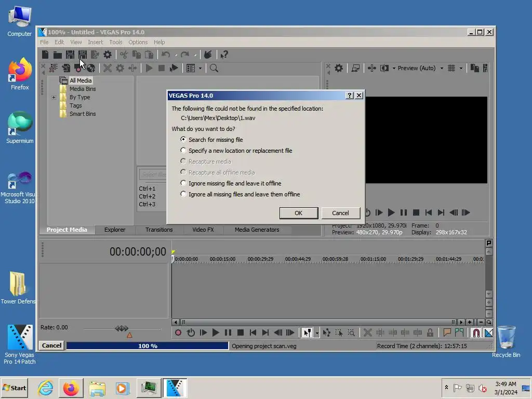Show hidden icons in system tray
The width and height of the screenshot is (532, 399).
[446, 388]
